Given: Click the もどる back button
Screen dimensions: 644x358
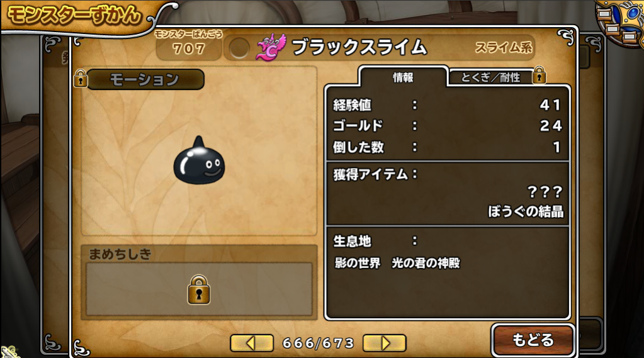Looking at the screenshot, I should (533, 340).
